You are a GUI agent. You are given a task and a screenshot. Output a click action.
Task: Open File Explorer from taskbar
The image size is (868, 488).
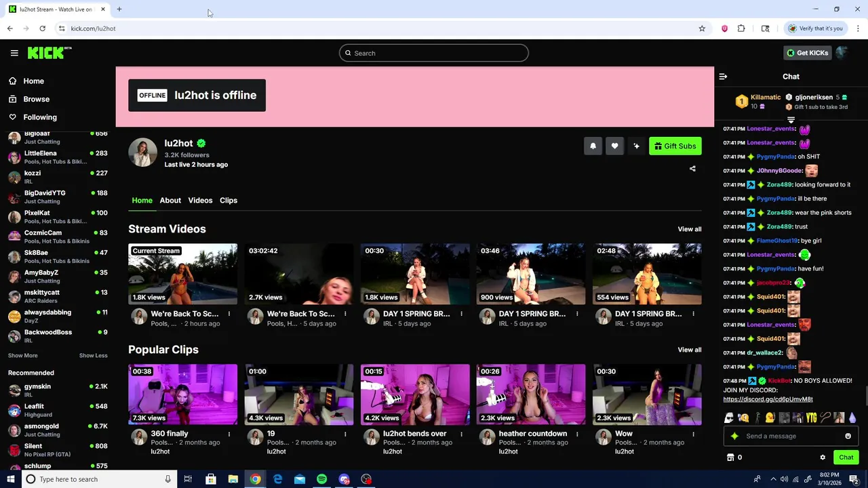233,479
